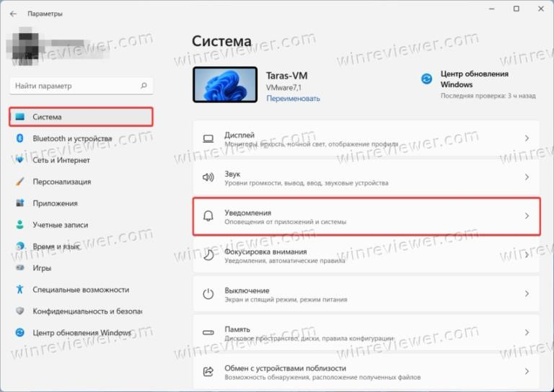Expand the Уведомления chevron arrow

[527, 215]
